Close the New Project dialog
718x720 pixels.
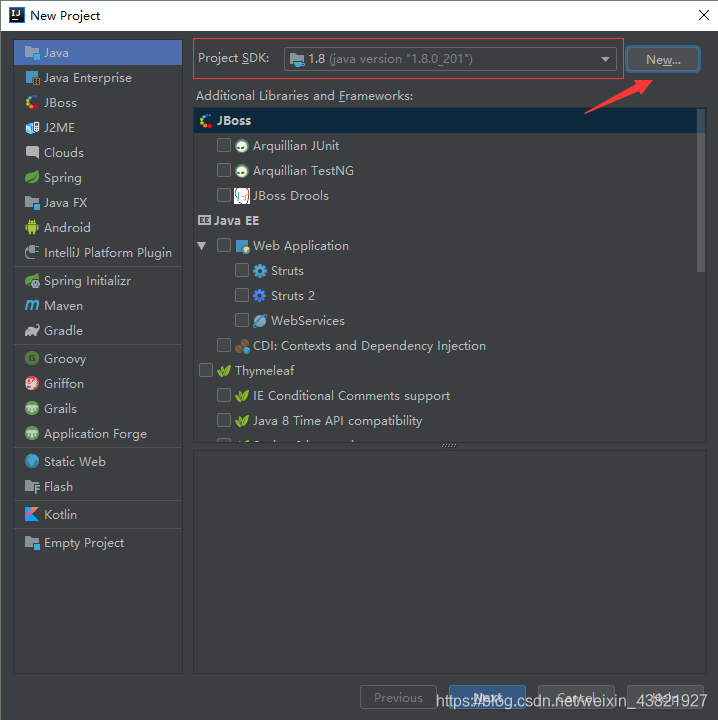click(703, 15)
